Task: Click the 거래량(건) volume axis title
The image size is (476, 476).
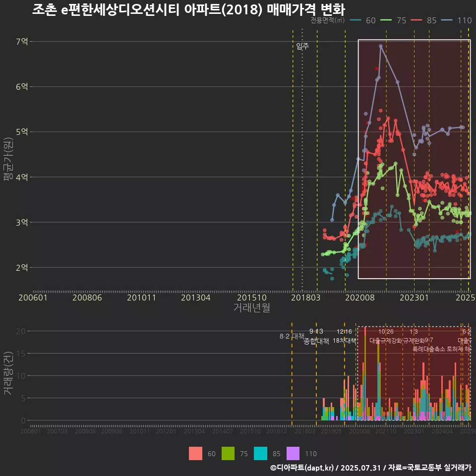Action: pyautogui.click(x=8, y=373)
